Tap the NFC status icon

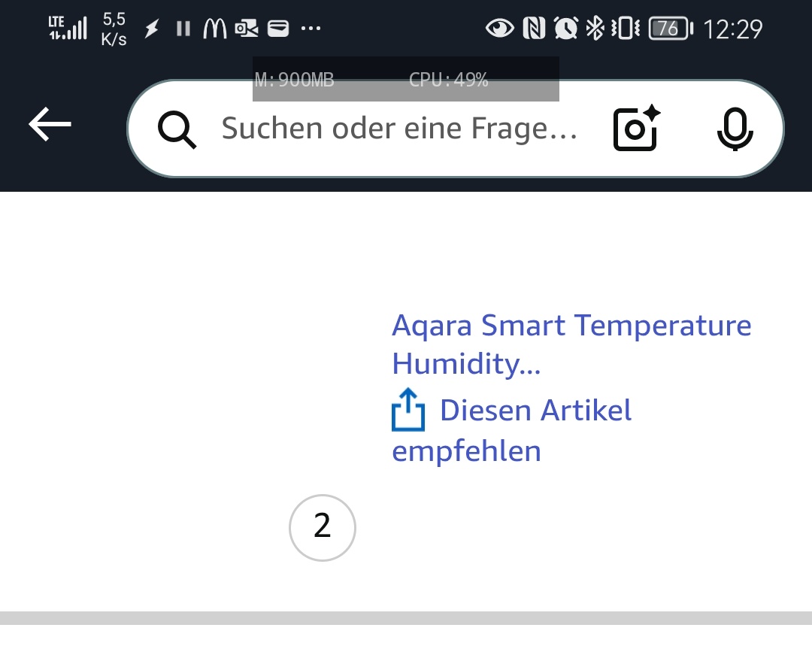(534, 28)
